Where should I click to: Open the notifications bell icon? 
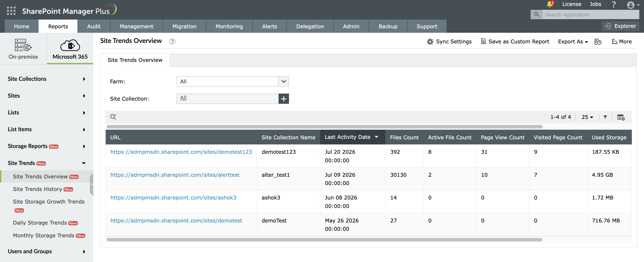549,4
